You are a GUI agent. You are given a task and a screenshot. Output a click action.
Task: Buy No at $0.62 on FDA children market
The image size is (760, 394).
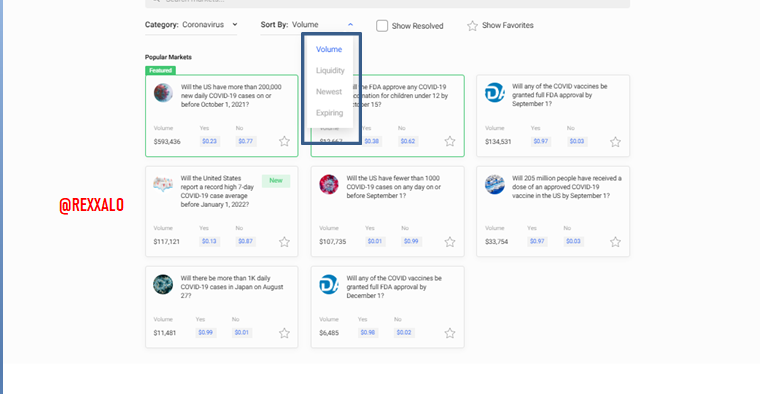(408, 142)
